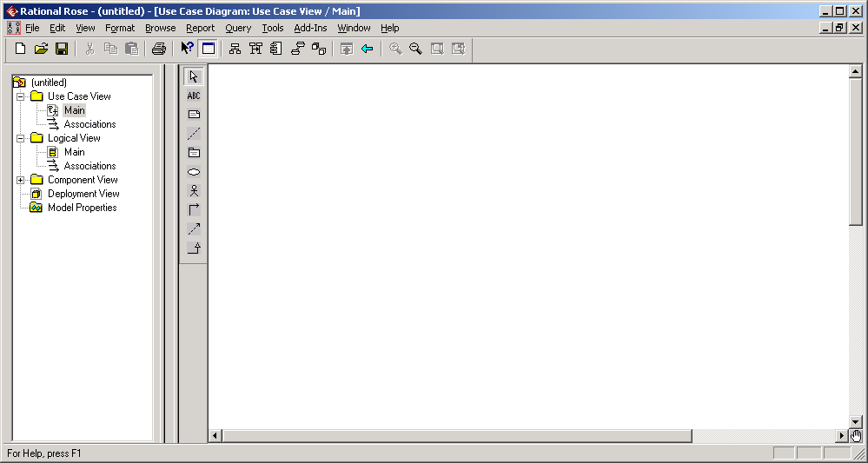Create a new model with the New icon
The image size is (868, 463).
point(21,49)
